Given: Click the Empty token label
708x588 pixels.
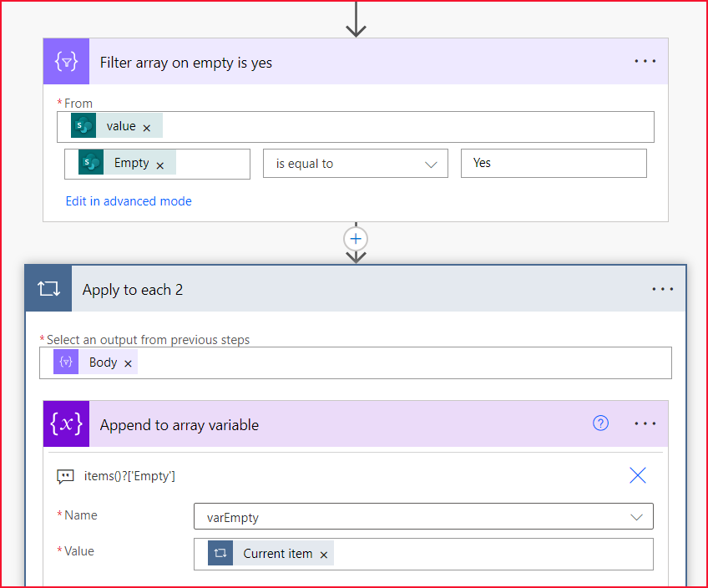Looking at the screenshot, I should click(x=131, y=163).
